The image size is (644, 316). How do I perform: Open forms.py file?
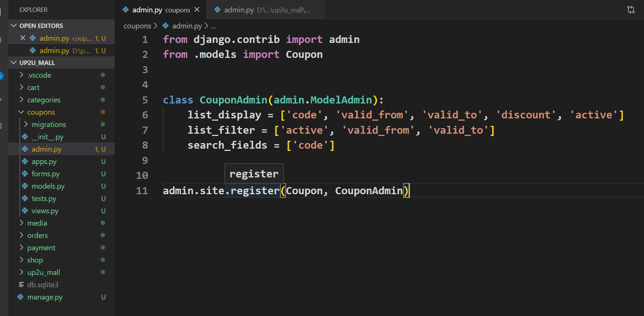(62, 174)
